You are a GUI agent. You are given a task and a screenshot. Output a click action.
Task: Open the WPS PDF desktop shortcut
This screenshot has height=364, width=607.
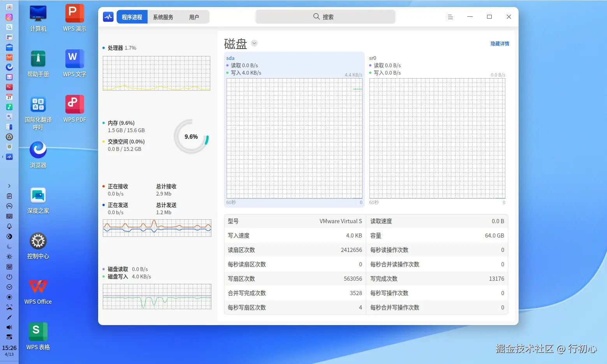coord(74,110)
